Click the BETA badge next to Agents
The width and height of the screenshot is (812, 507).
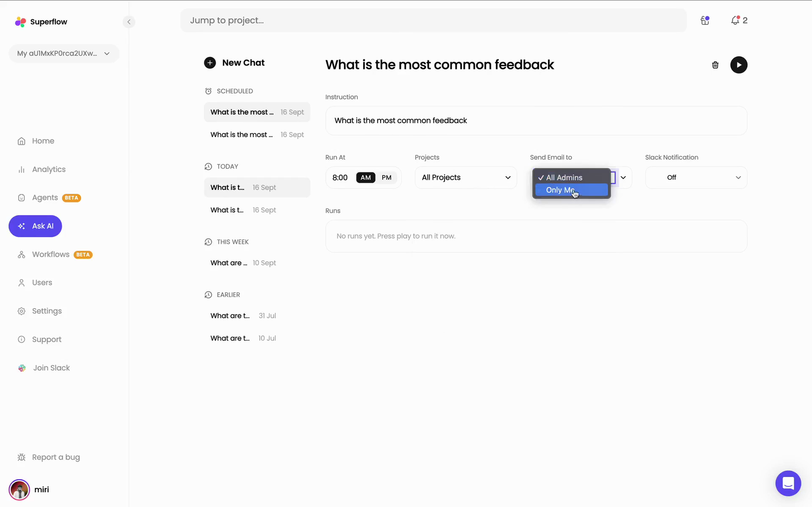tap(72, 198)
